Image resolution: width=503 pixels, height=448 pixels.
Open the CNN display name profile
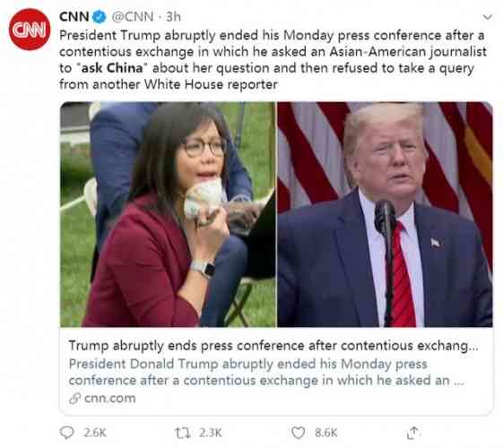point(74,16)
